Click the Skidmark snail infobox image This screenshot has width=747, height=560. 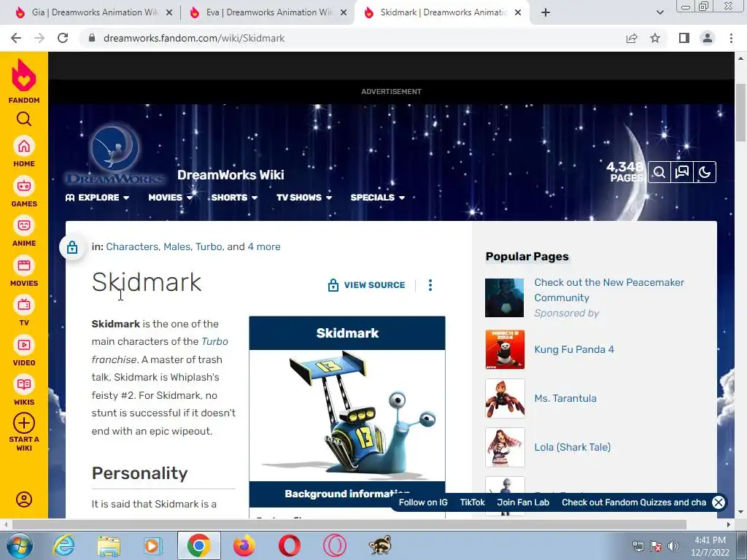347,415
